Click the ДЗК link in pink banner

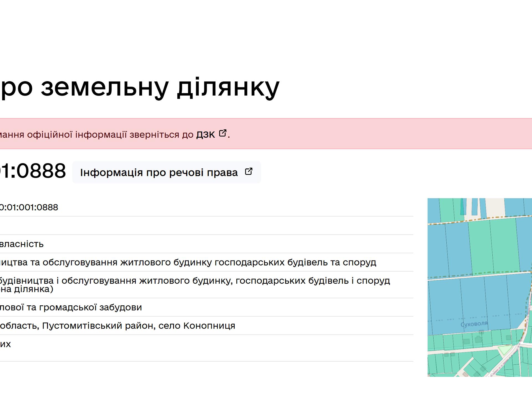[x=205, y=135]
